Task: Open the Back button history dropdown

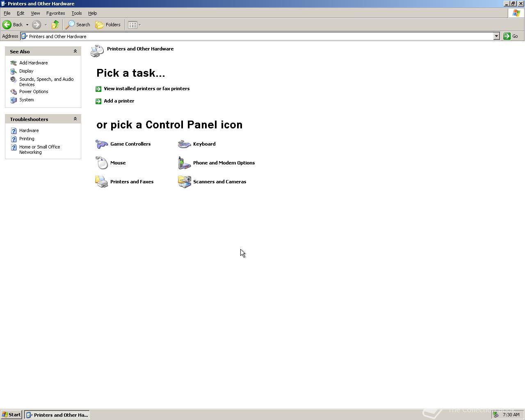Action: click(27, 25)
